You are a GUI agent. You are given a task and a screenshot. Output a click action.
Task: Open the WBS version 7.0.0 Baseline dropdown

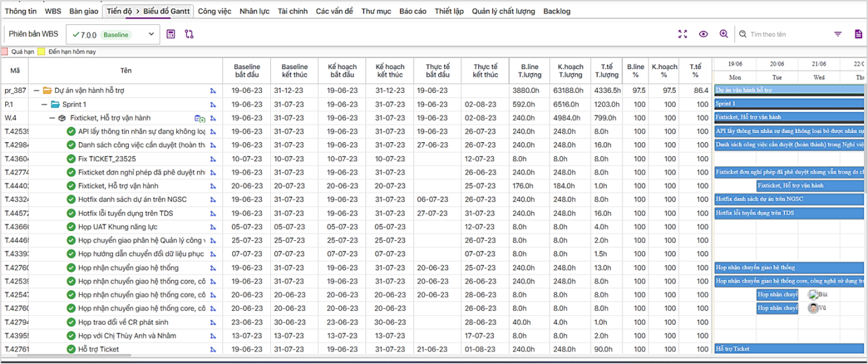(x=112, y=34)
